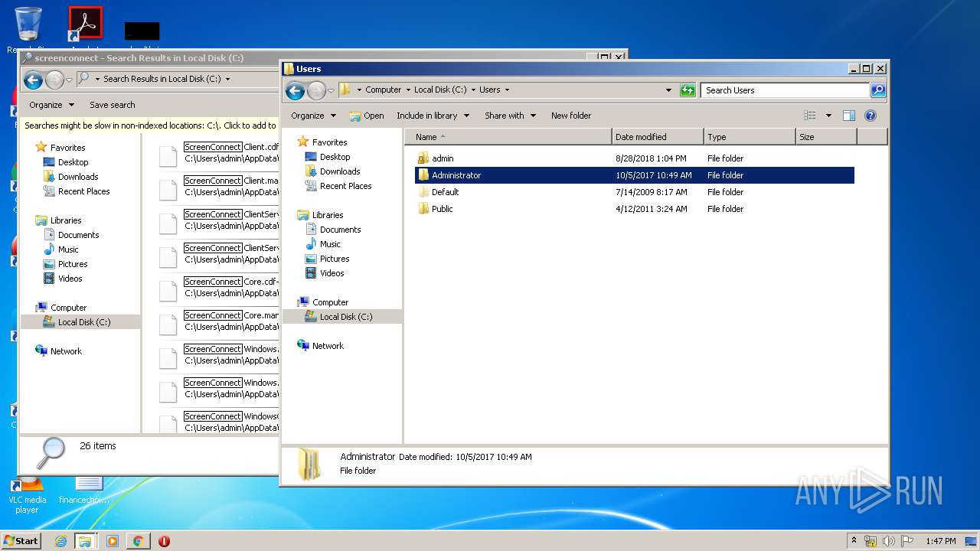This screenshot has width=980, height=551.
Task: Show hidden icons in the system tray
Action: coord(854,540)
